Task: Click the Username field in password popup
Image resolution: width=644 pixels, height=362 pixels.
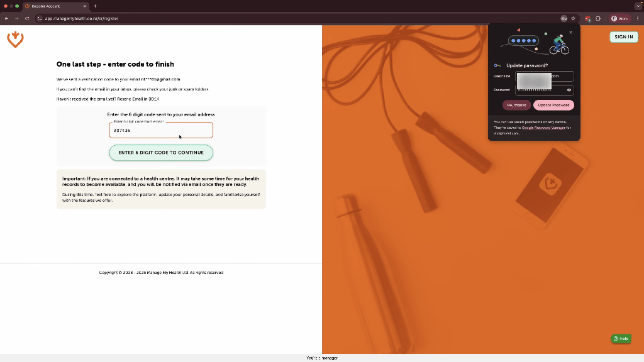Action: pyautogui.click(x=545, y=76)
